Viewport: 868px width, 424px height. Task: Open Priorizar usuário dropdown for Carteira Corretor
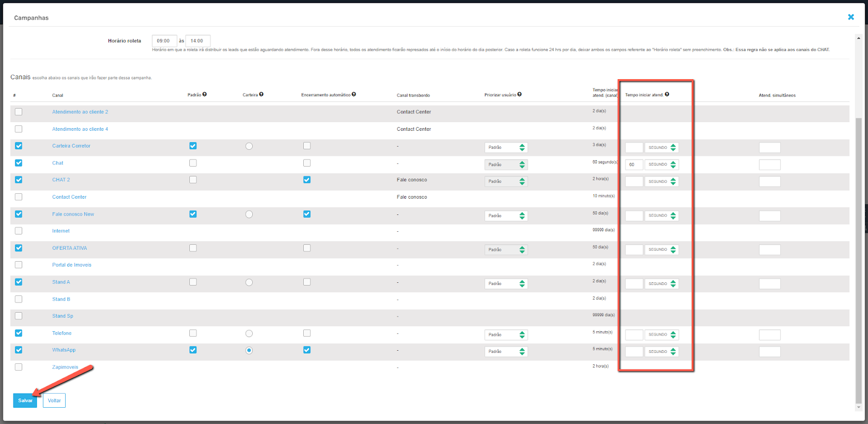click(x=506, y=148)
